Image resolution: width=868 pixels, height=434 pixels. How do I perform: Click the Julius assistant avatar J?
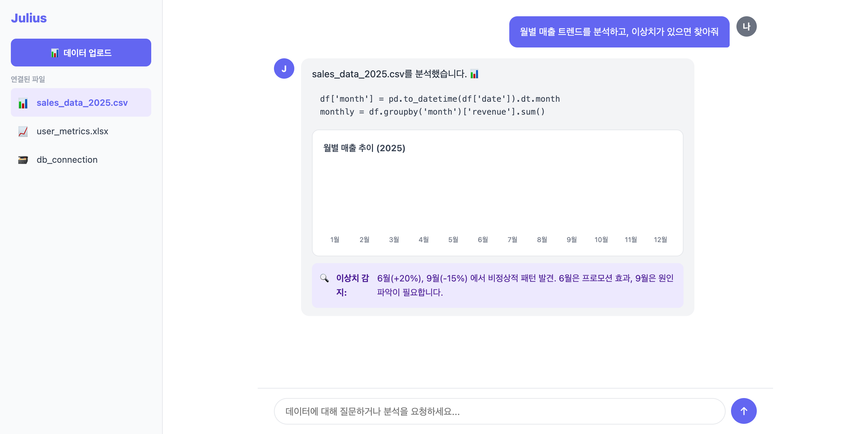pos(284,68)
